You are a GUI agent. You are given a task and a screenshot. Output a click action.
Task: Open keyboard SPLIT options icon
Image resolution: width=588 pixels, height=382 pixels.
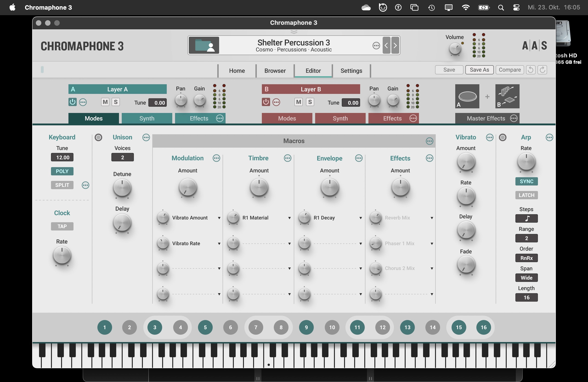[x=85, y=185]
